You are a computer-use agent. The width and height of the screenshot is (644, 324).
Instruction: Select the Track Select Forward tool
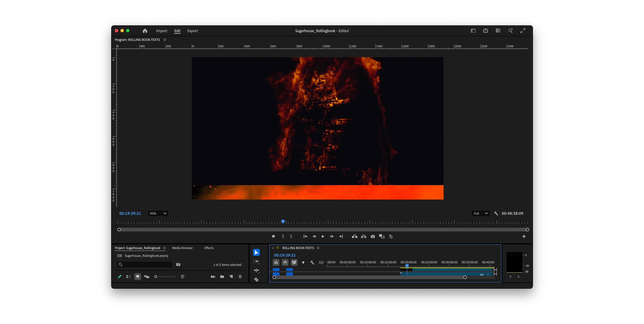pos(256,262)
